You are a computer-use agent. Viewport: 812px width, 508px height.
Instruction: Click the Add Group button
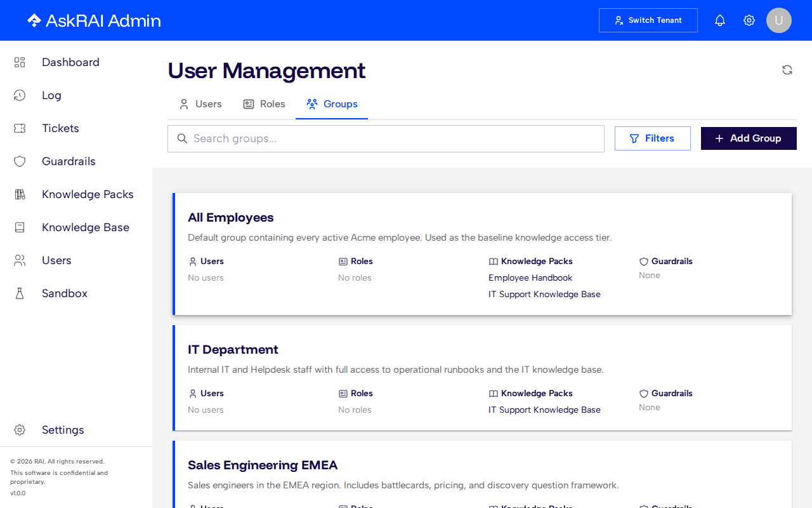[749, 138]
